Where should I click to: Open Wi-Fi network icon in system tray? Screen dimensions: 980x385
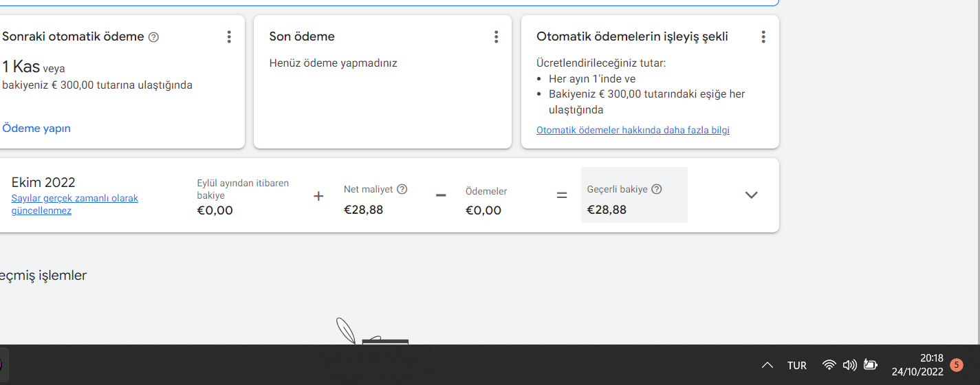(x=829, y=365)
